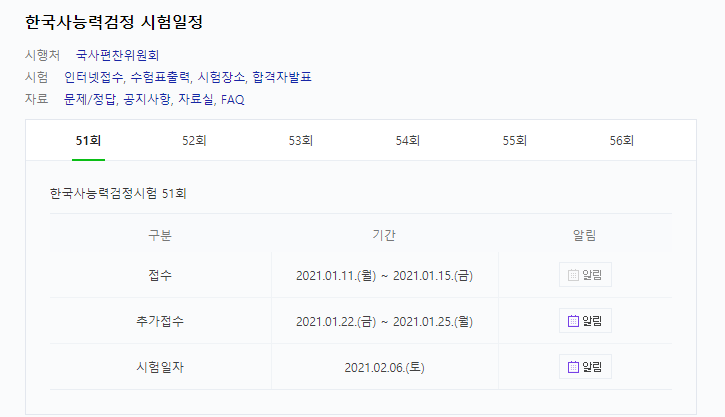Open the 문제/정답 link
The width and height of the screenshot is (725, 417).
pyautogui.click(x=90, y=99)
